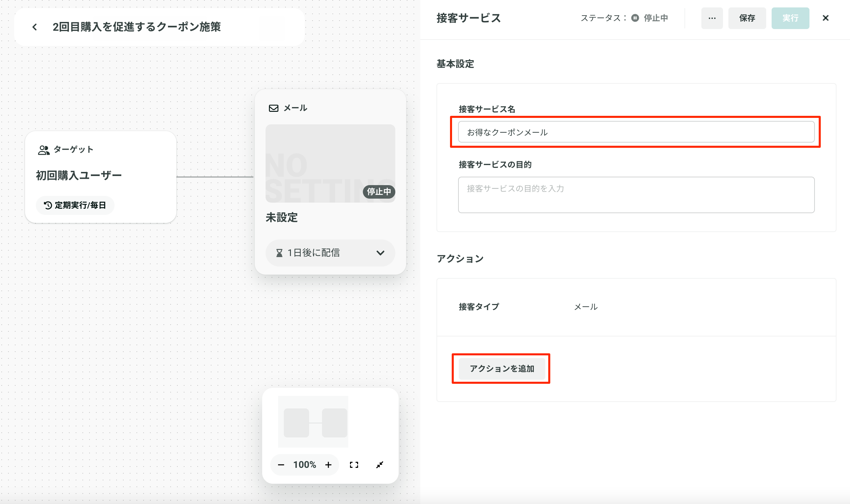Image resolution: width=850 pixels, height=504 pixels.
Task: Click the 保存 save button
Action: [747, 18]
